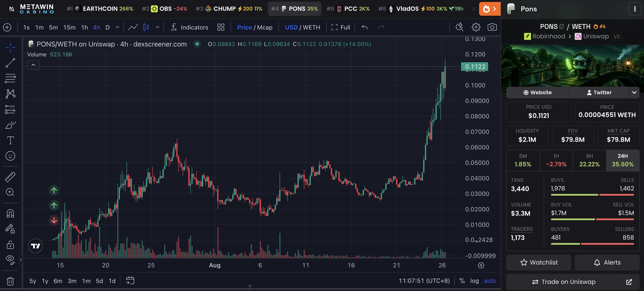Toggle log scale on price axis
Screen dimensions: 644x291
click(474, 281)
